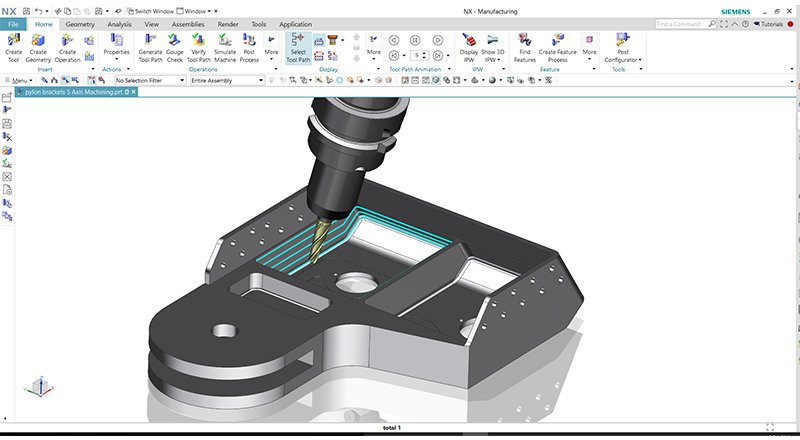The width and height of the screenshot is (800, 440).
Task: Start Verify Tool Path
Action: point(198,48)
